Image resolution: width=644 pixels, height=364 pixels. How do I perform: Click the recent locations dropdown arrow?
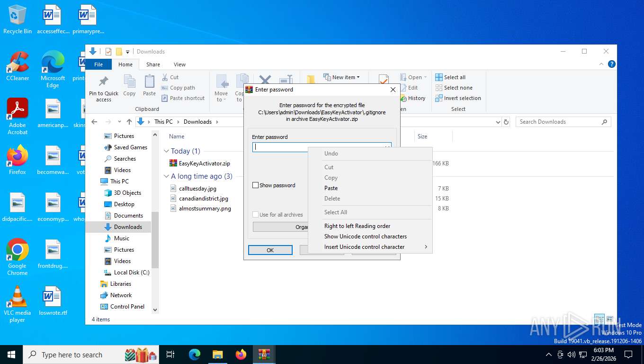coord(119,122)
